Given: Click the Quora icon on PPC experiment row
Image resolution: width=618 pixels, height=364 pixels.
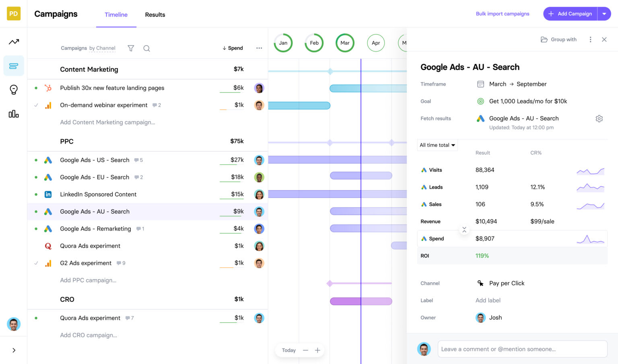Looking at the screenshot, I should coord(48,246).
